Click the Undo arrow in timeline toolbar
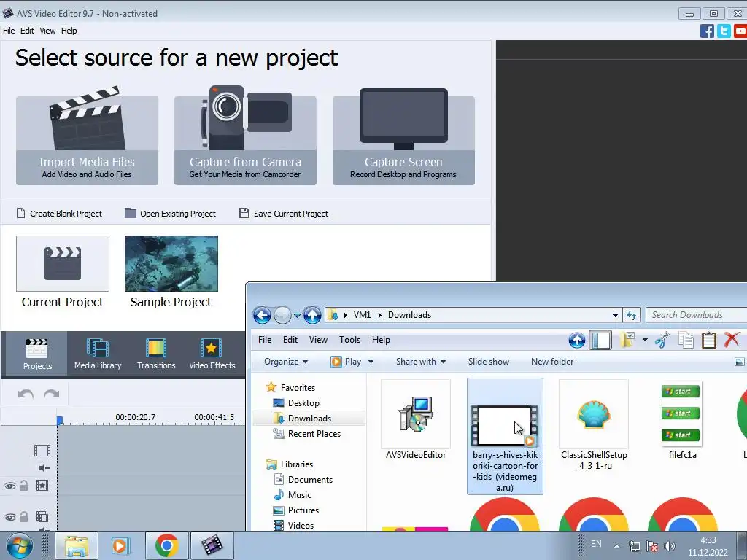 (x=26, y=394)
